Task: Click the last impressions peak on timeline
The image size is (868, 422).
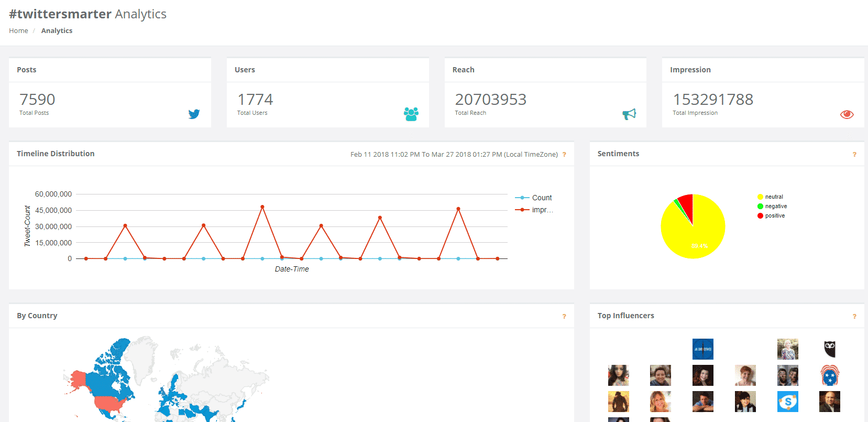Action: pyautogui.click(x=458, y=209)
